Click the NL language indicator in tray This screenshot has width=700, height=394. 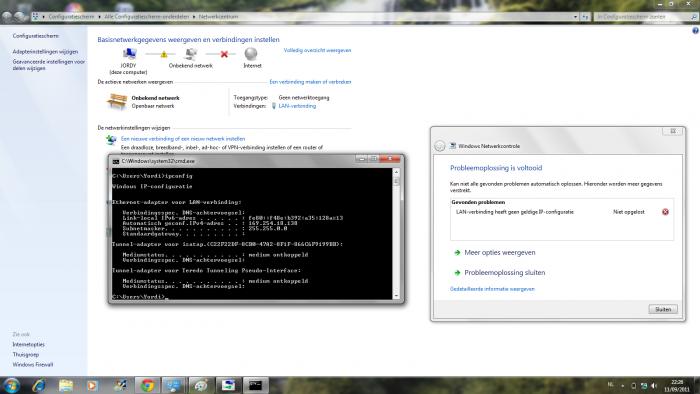tap(611, 385)
